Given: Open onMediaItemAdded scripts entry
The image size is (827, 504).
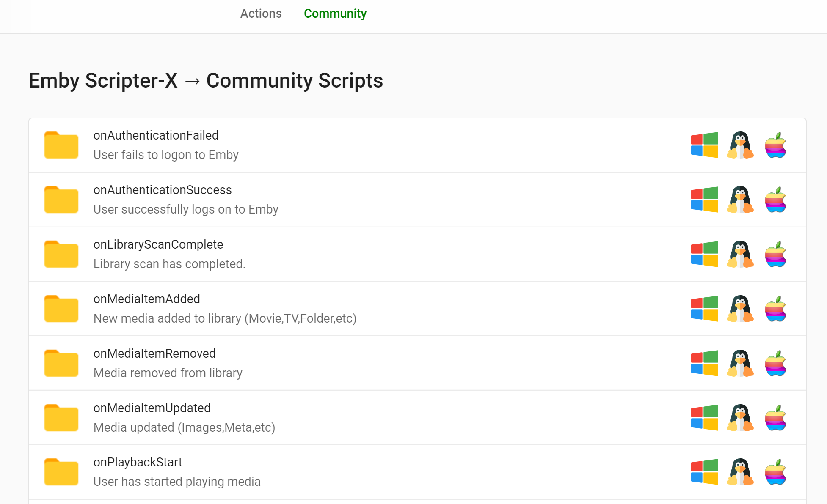Looking at the screenshot, I should pos(146,299).
